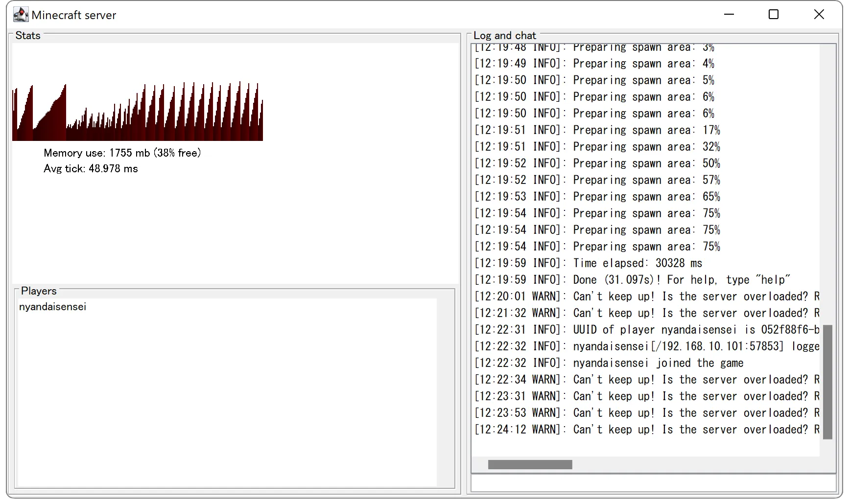Click the memory usage graph
849x504 pixels.
(x=138, y=111)
